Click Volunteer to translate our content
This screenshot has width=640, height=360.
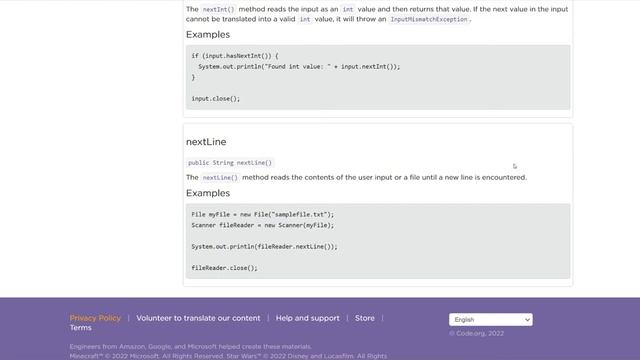(198, 318)
